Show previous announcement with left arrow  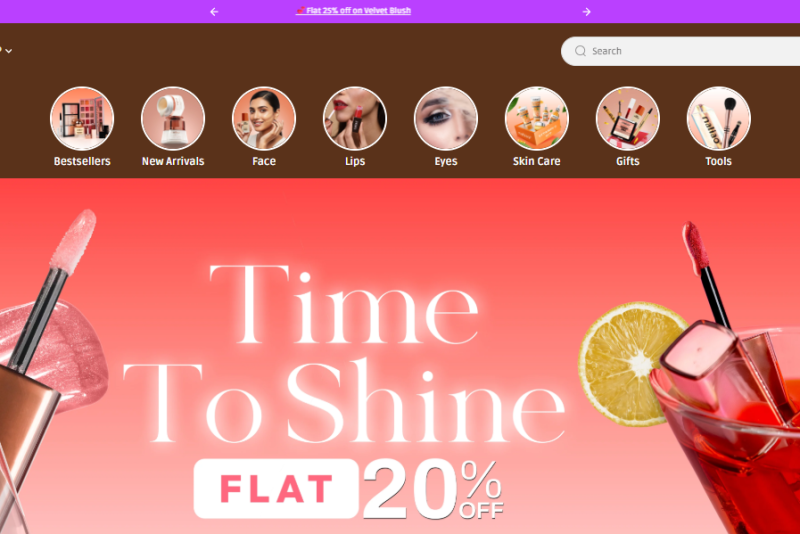click(214, 12)
